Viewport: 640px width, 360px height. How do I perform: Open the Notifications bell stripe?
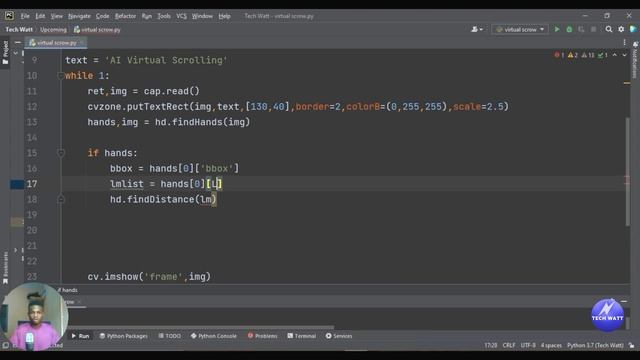635,60
